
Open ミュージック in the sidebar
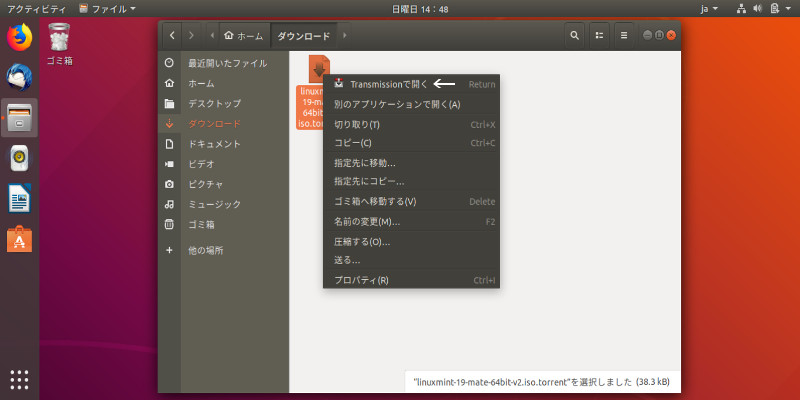pos(223,204)
